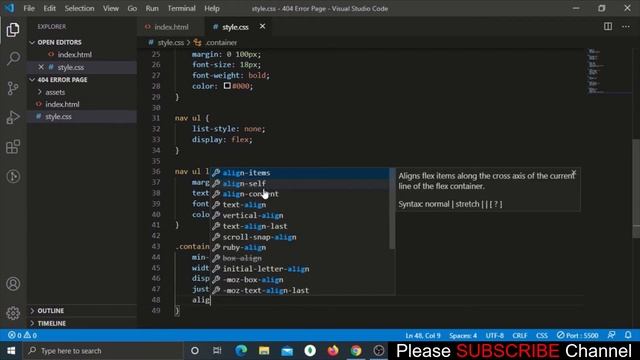Viewport: 640px width, 360px height.
Task: Open the Source Control view
Action: coord(13,88)
